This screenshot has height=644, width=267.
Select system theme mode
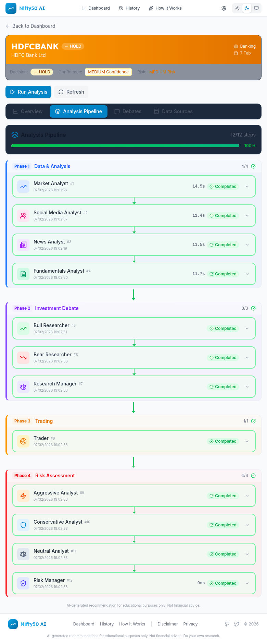(x=256, y=8)
